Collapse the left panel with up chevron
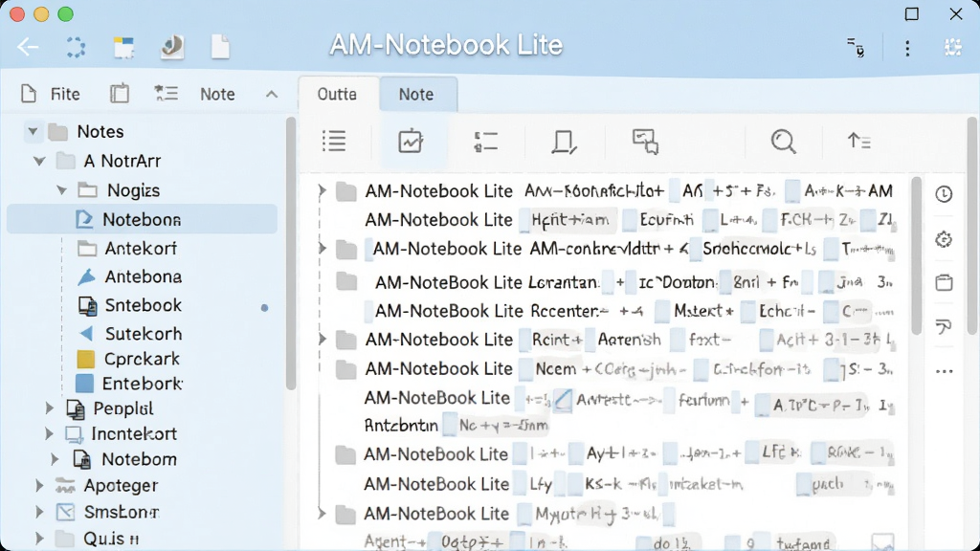The width and height of the screenshot is (980, 551). point(271,95)
